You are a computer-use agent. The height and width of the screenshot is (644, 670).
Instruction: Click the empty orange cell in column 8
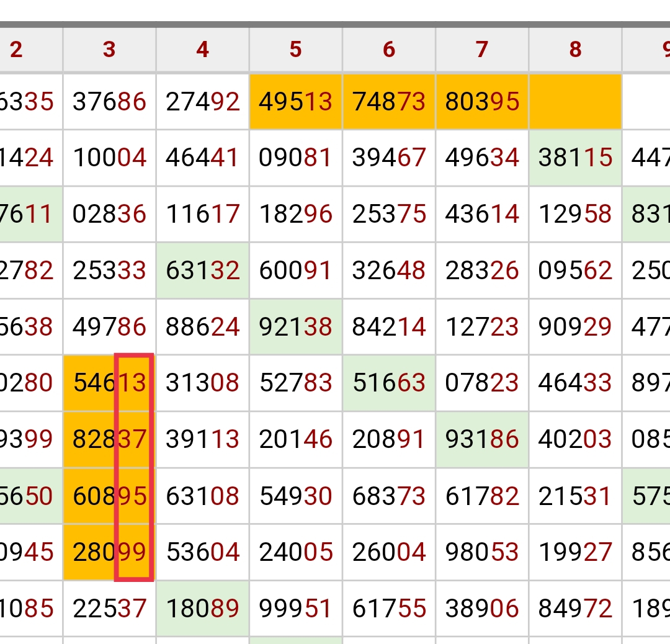(575, 102)
